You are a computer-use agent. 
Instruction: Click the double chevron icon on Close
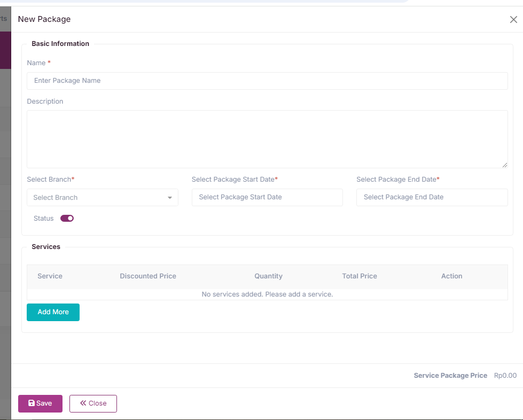pos(83,403)
